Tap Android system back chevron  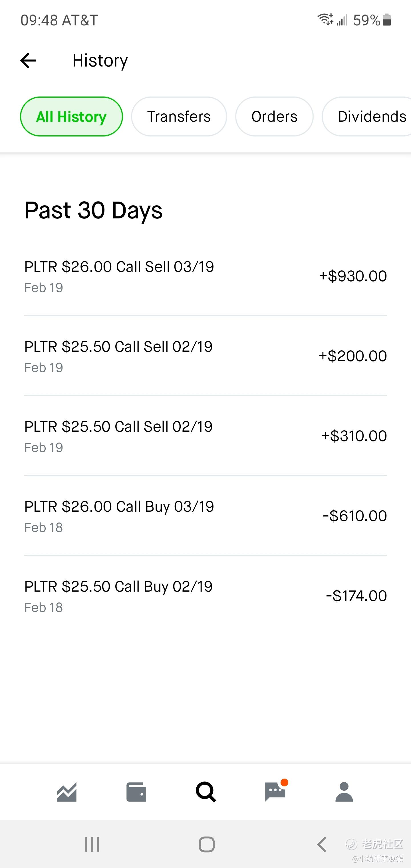coord(322,844)
